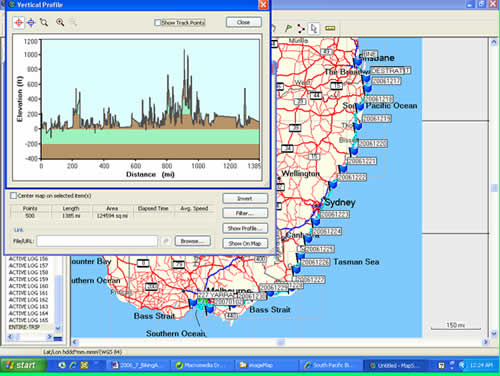Click Show On Map button
500x376 pixels.
coord(245,243)
